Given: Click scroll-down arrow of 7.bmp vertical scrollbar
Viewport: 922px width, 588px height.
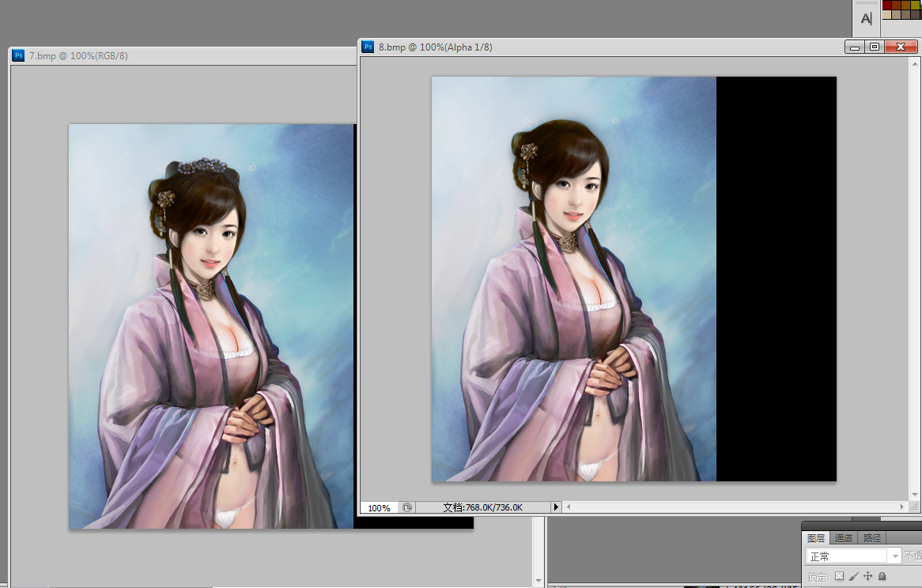Looking at the screenshot, I should point(538,581).
